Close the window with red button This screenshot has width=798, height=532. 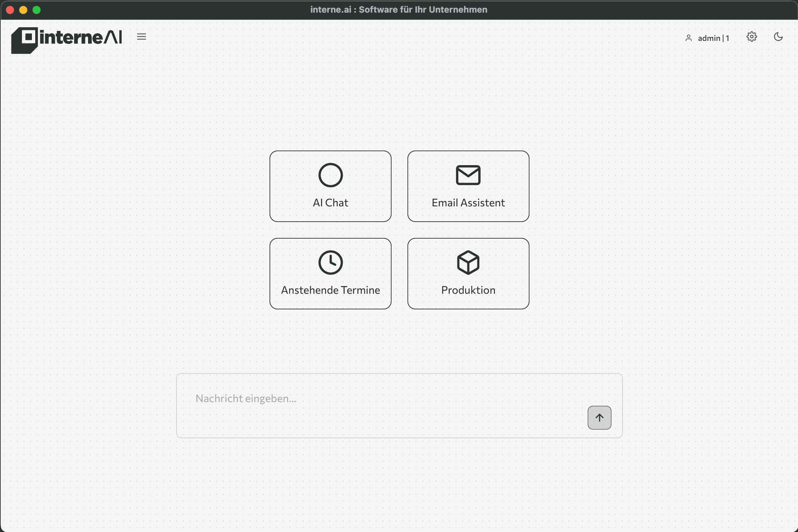tap(10, 10)
